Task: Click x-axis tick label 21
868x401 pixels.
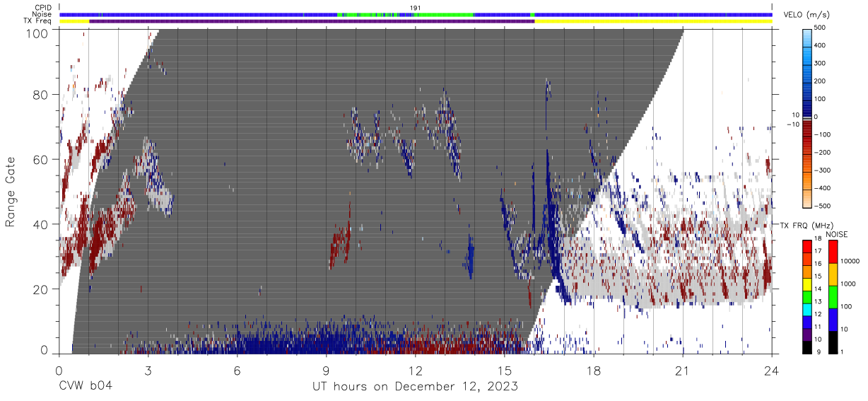Action: coord(682,370)
